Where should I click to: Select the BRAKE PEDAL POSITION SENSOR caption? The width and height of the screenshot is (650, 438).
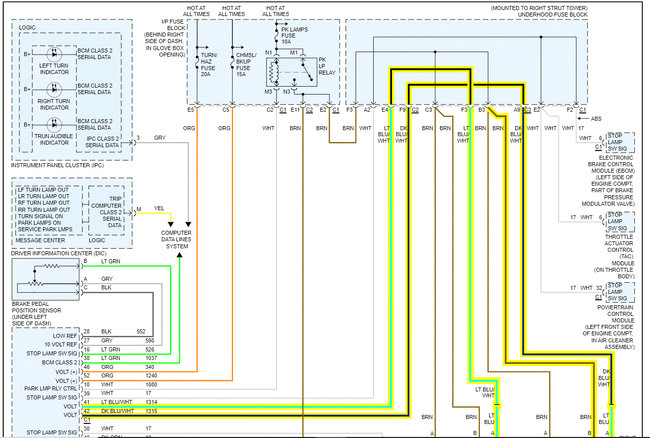point(36,314)
